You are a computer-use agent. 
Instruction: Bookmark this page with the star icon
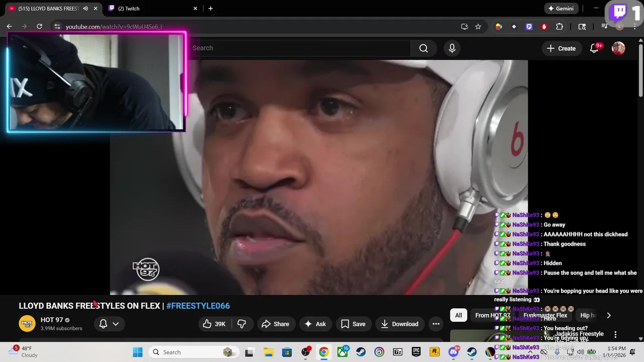point(478,27)
